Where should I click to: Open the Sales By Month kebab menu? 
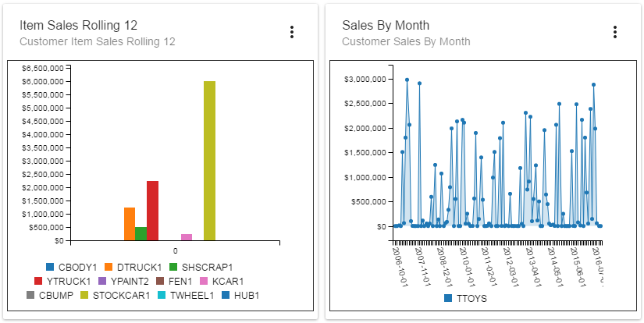[615, 32]
